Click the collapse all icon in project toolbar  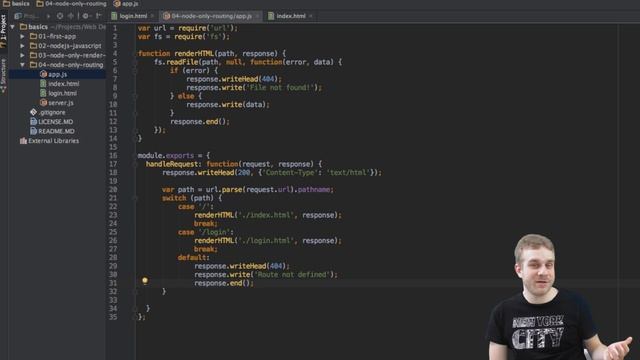click(71, 16)
